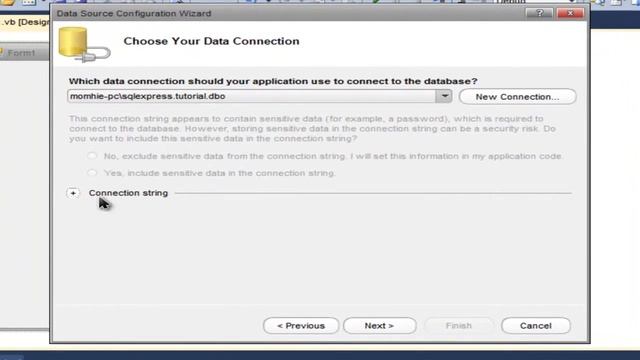Open wizard help via question mark button
Image resolution: width=640 pixels, height=360 pixels.
tap(539, 13)
